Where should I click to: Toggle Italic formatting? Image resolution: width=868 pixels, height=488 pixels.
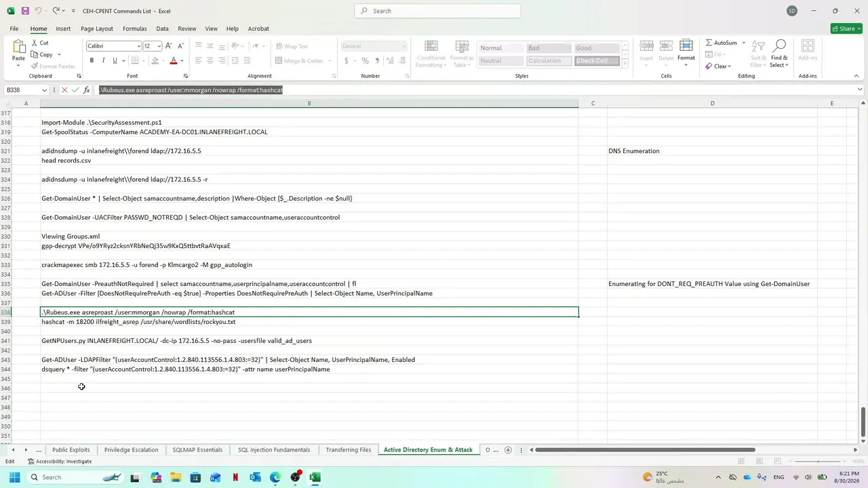point(103,61)
